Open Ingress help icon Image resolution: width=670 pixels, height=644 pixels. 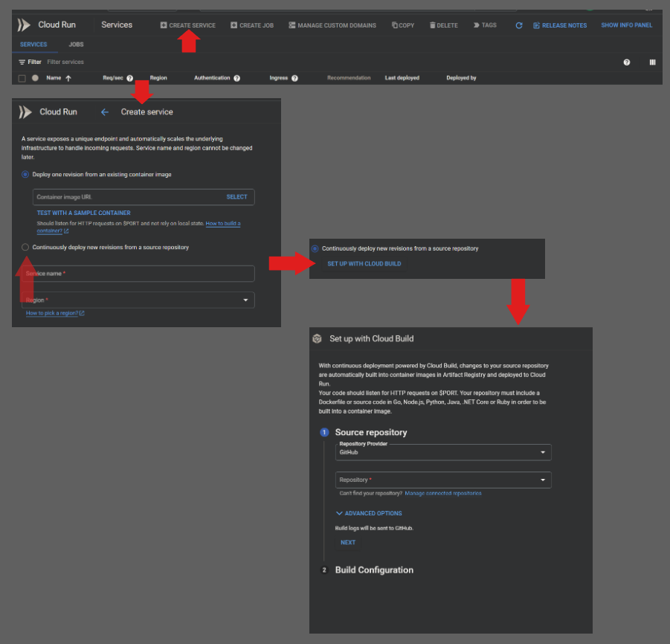tap(294, 78)
